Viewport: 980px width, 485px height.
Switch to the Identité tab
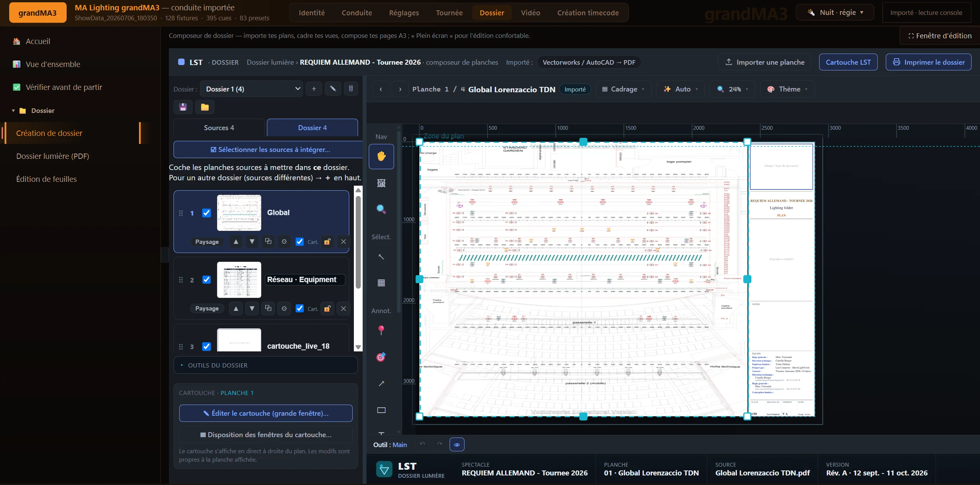312,13
